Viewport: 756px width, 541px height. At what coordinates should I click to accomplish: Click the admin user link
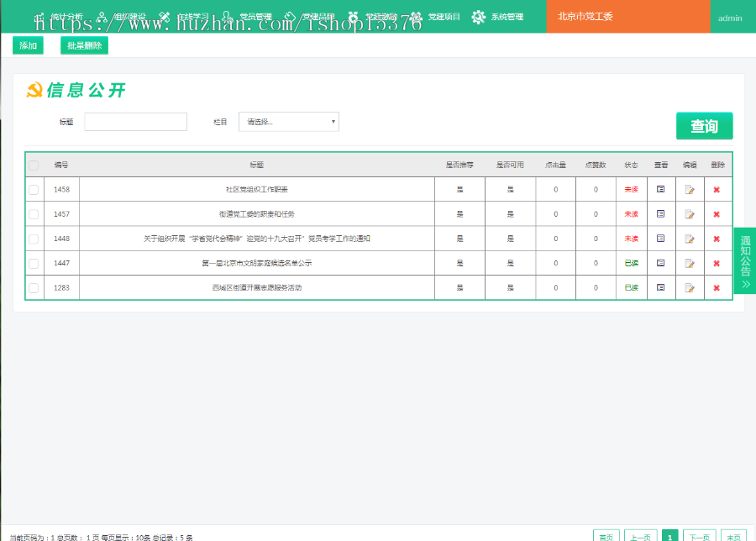coord(730,18)
